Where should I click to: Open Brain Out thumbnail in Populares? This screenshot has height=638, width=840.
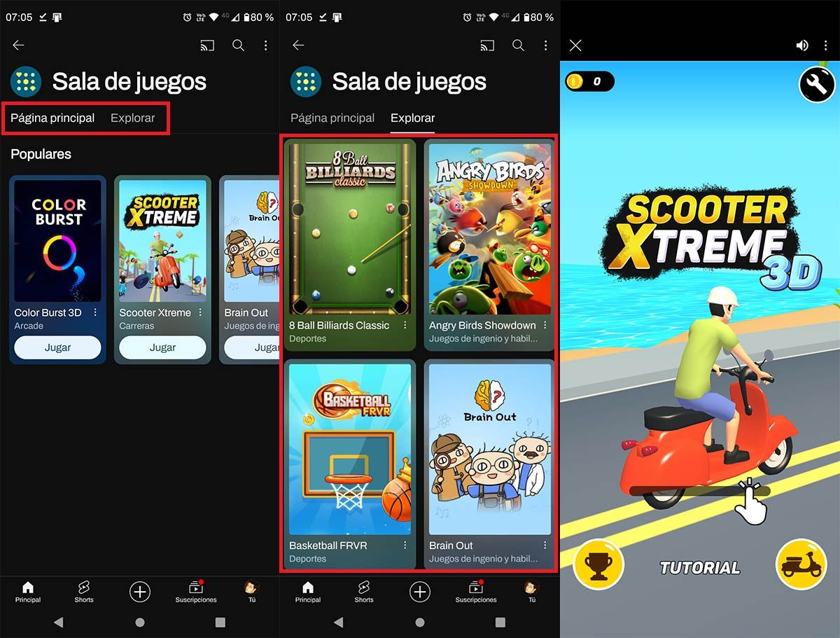(252, 241)
